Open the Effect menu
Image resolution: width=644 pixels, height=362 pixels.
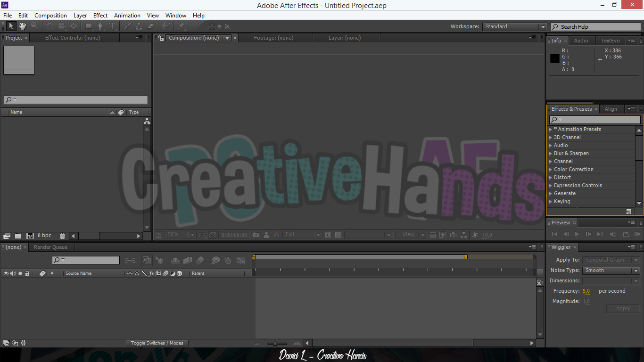(x=100, y=16)
